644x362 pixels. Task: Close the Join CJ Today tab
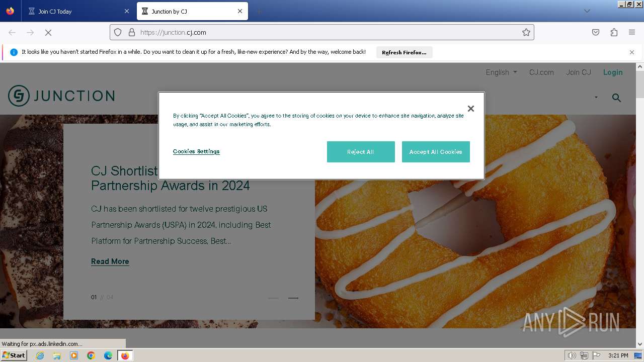click(126, 11)
